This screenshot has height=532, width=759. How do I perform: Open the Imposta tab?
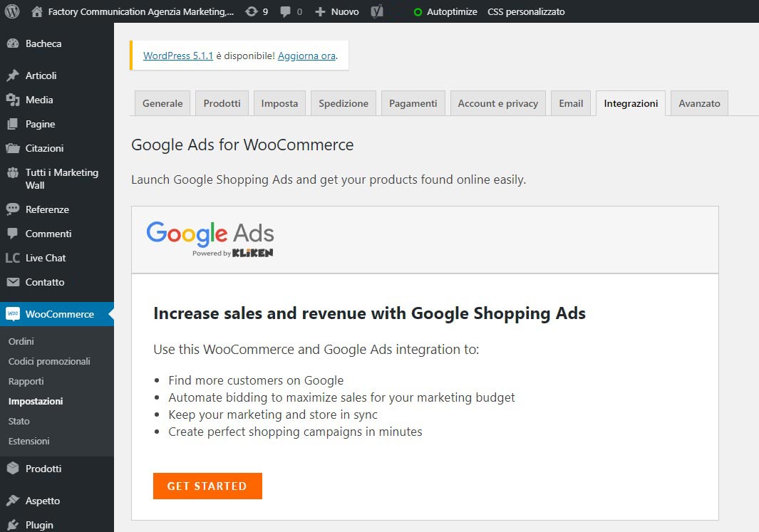click(279, 103)
